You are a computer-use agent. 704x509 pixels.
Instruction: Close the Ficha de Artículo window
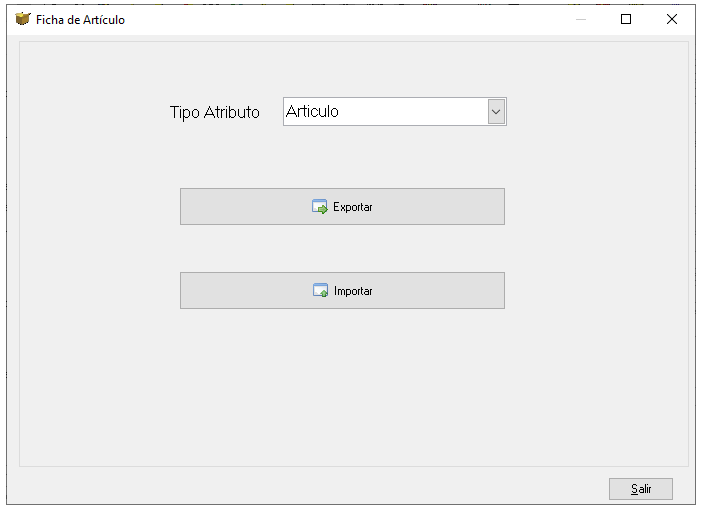pyautogui.click(x=672, y=19)
